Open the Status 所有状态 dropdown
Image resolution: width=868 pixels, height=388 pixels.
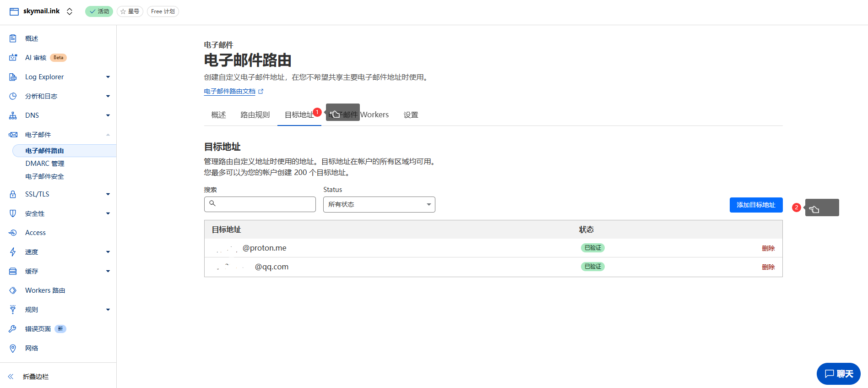tap(379, 204)
